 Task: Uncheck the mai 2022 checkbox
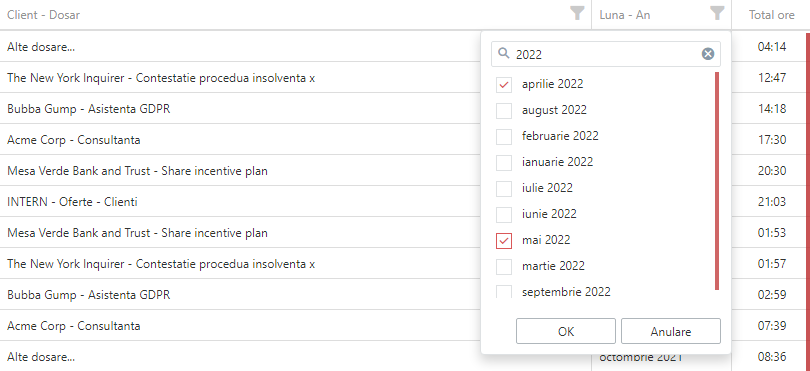(504, 240)
